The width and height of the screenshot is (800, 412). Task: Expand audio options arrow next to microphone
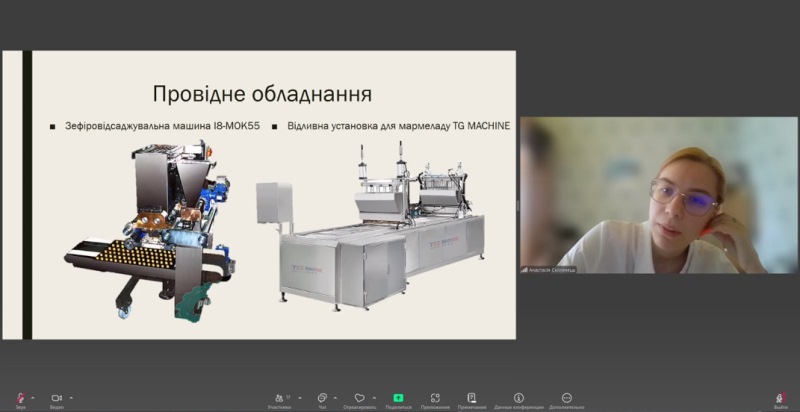click(34, 396)
